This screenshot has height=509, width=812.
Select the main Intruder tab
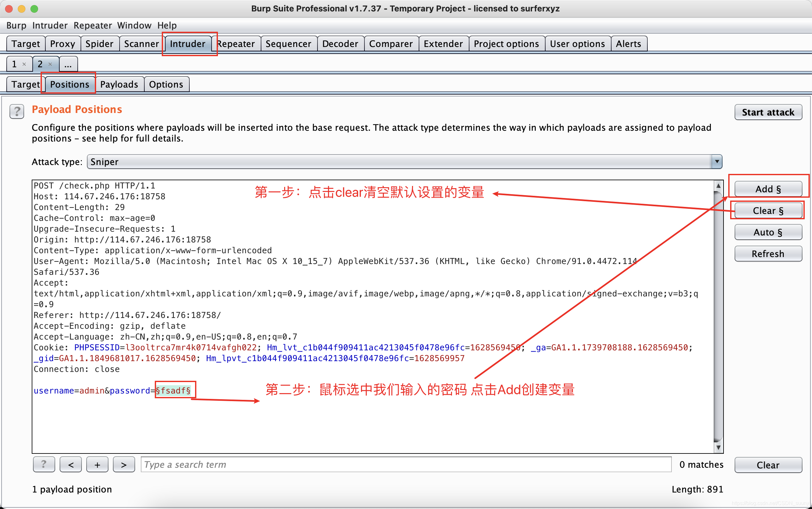click(x=187, y=44)
